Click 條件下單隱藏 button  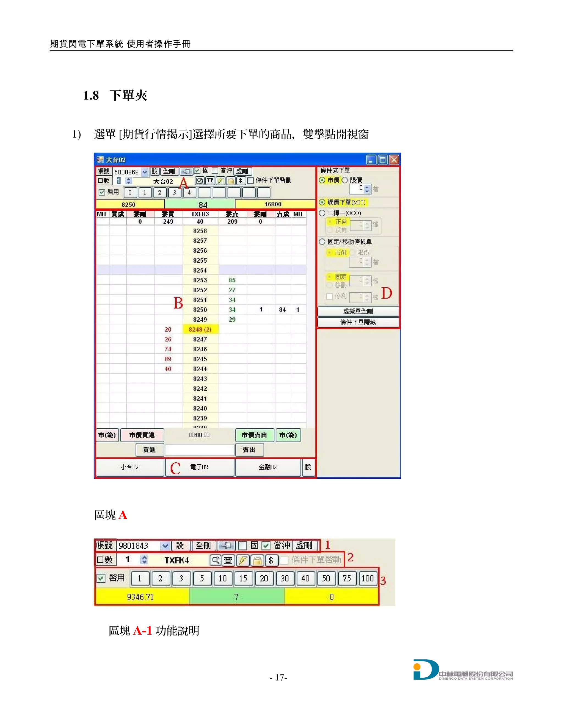coord(358,322)
